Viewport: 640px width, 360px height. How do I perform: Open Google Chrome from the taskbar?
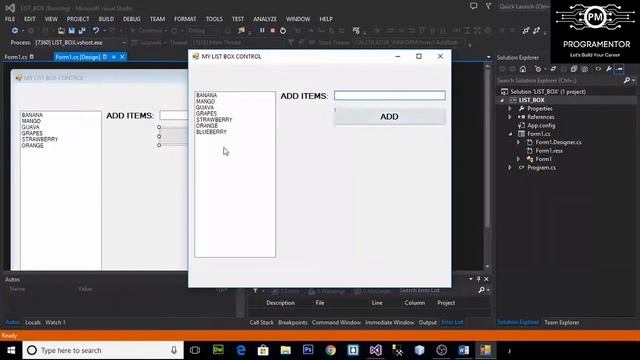pos(331,350)
